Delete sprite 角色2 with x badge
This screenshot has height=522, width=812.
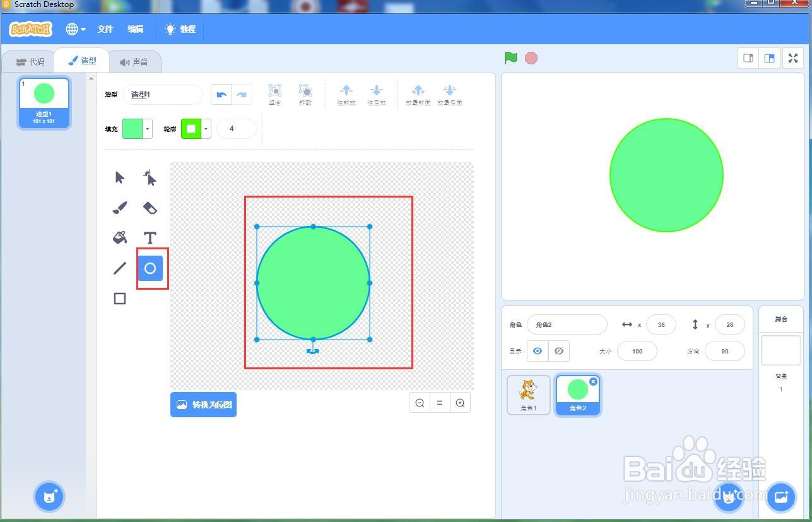[593, 381]
